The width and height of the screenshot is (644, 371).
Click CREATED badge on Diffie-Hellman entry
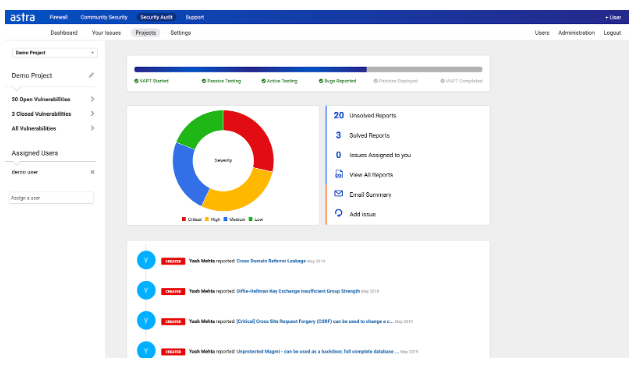[x=173, y=291]
